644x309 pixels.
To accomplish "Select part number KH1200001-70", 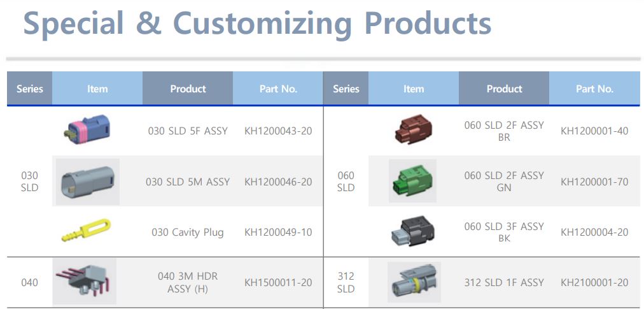I will [x=594, y=182].
